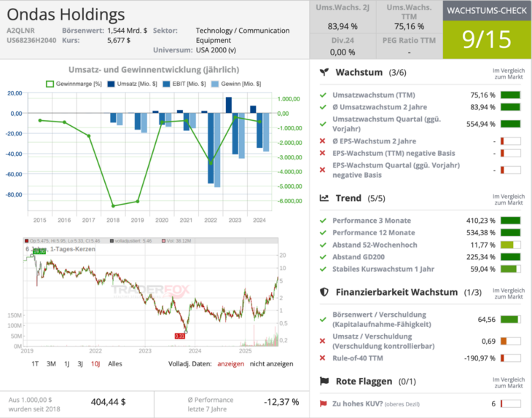Click the red X beside Ø EPS-Wachstum 2 Jahre

pos(323,141)
